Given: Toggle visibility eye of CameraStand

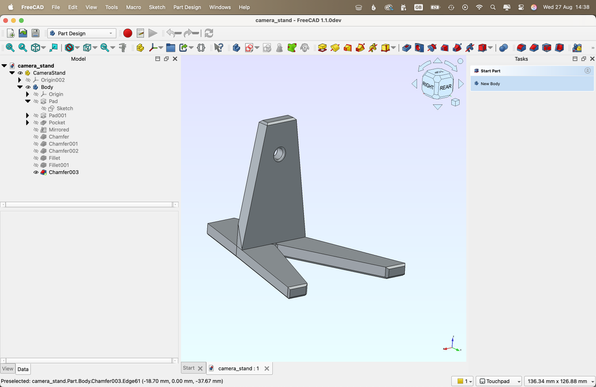Looking at the screenshot, I should click(21, 73).
